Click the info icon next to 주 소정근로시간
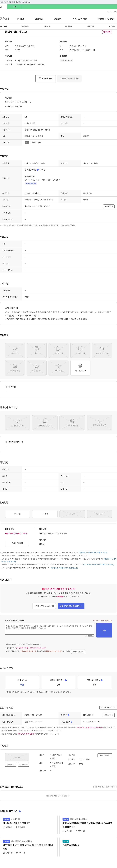The width and height of the screenshot is (117, 868). 38,170
